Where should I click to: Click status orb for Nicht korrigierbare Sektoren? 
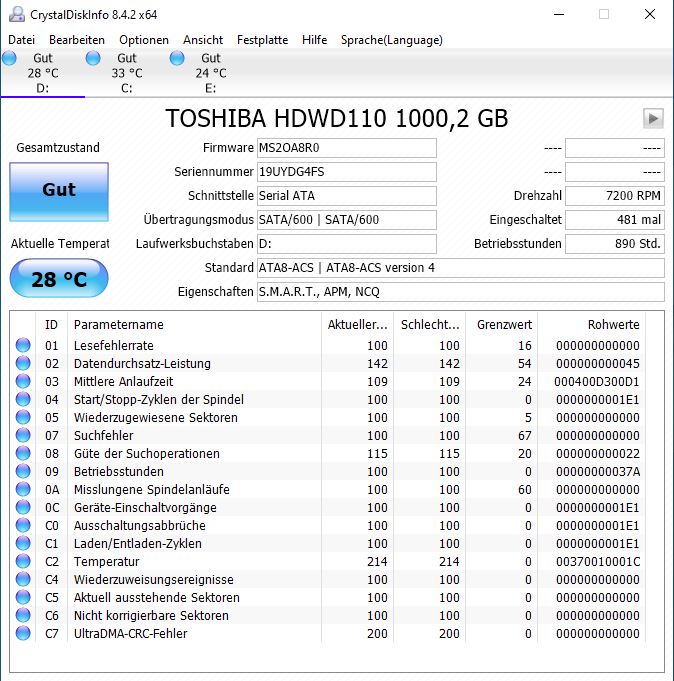point(23,615)
